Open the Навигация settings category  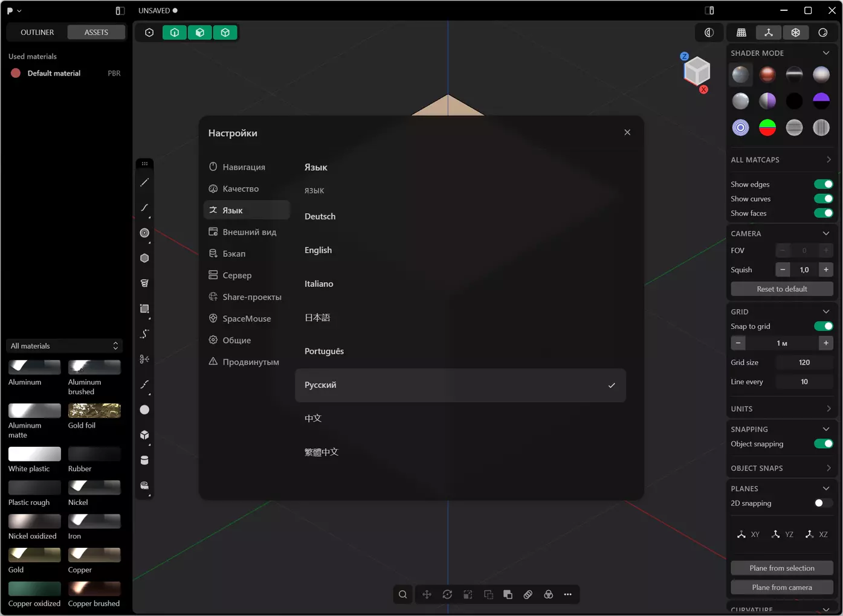coord(244,167)
